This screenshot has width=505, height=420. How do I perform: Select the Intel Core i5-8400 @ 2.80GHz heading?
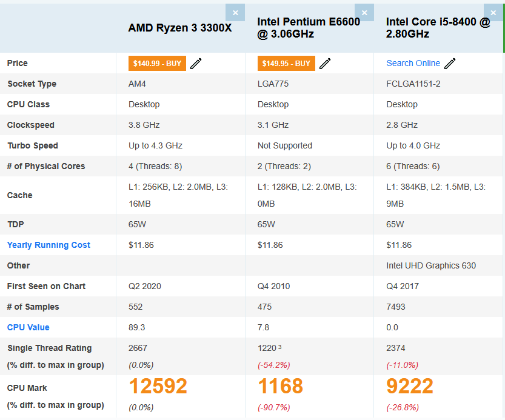438,28
